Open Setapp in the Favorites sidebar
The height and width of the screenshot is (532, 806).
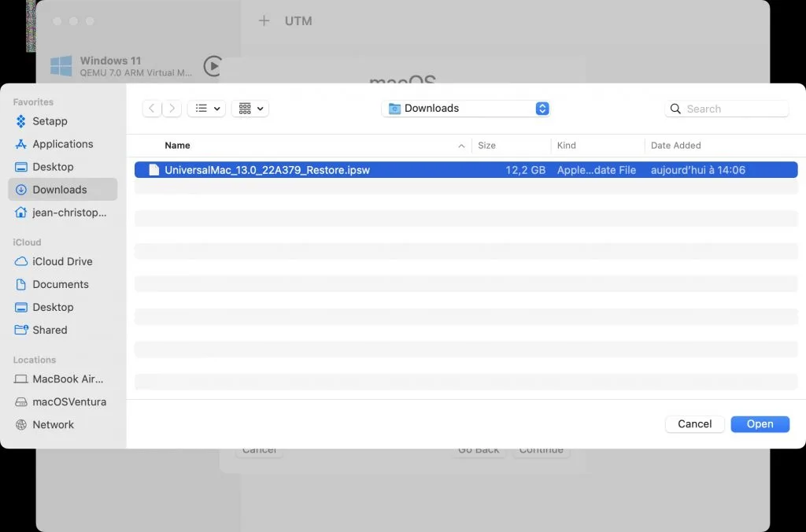(x=50, y=121)
